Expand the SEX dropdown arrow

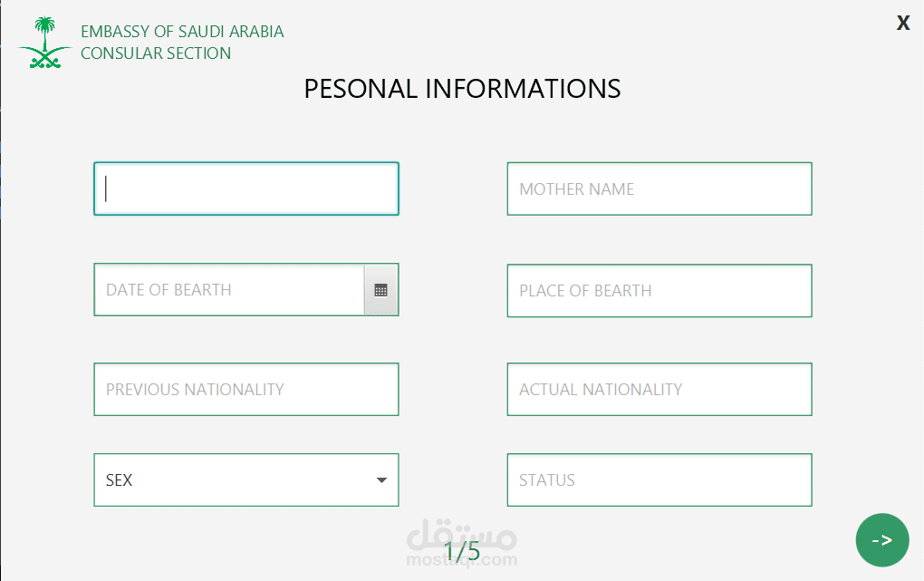[x=381, y=480]
